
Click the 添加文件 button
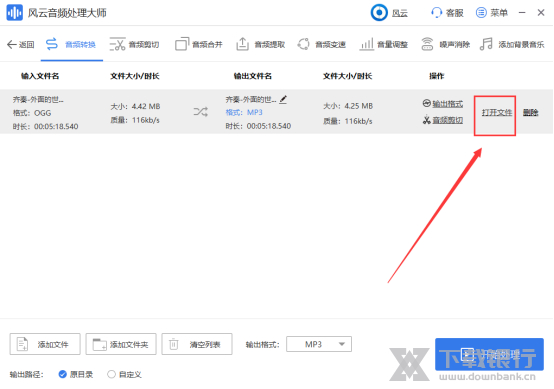[45, 344]
